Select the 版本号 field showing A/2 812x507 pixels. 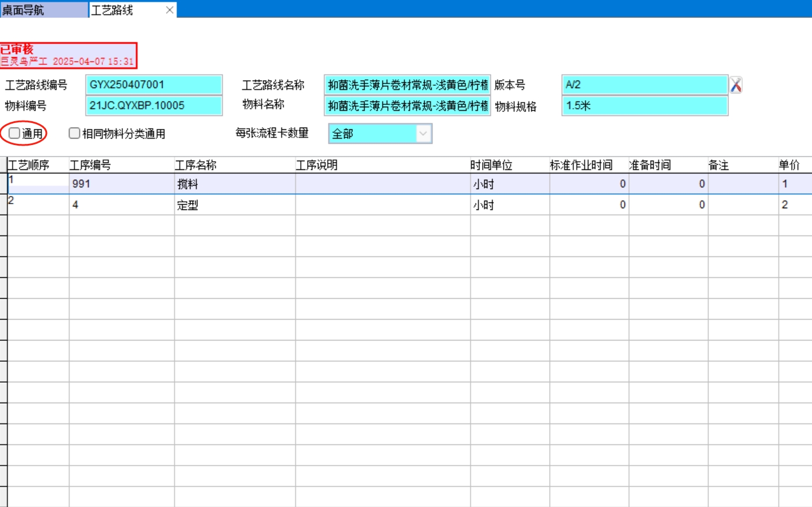click(x=644, y=85)
